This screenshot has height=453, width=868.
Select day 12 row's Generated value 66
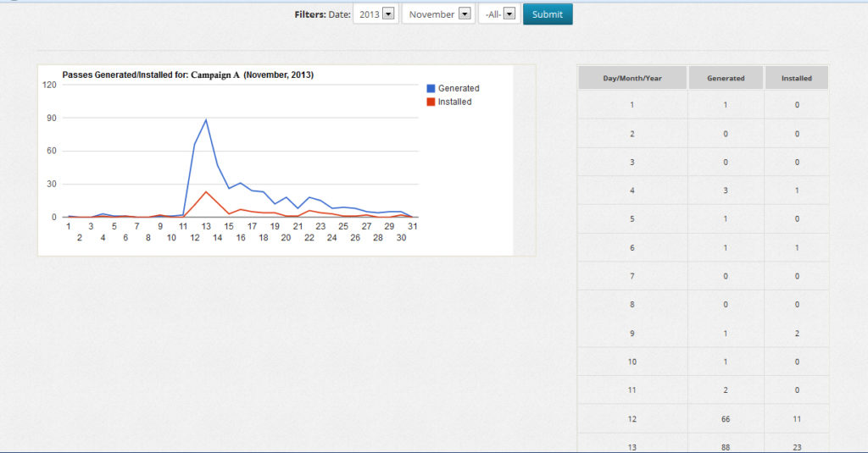coord(726,419)
